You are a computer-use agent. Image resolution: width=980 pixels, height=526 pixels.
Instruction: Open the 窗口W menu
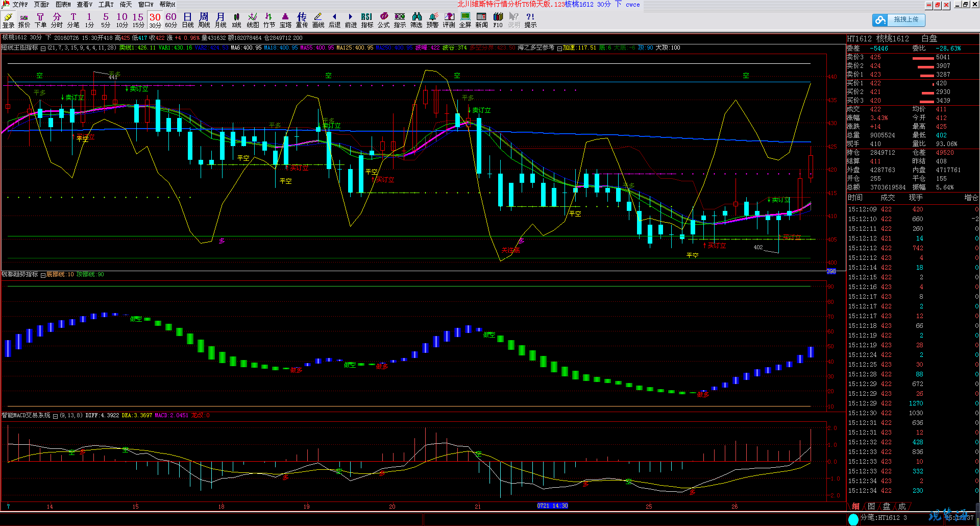[x=145, y=5]
